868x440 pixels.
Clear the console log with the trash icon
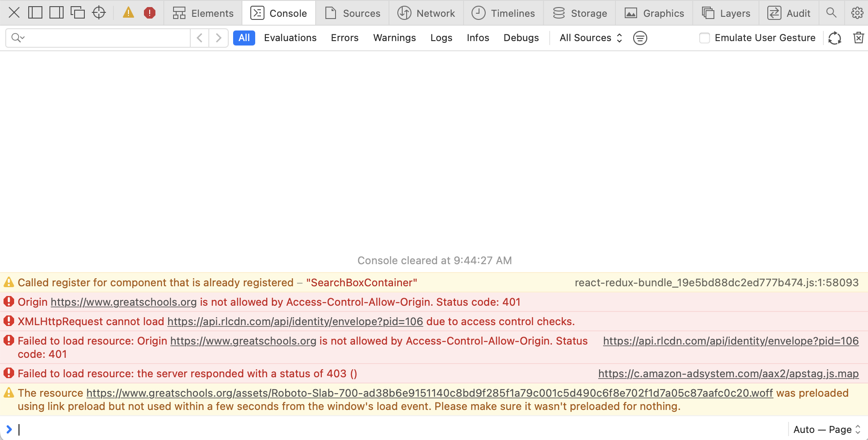point(858,38)
